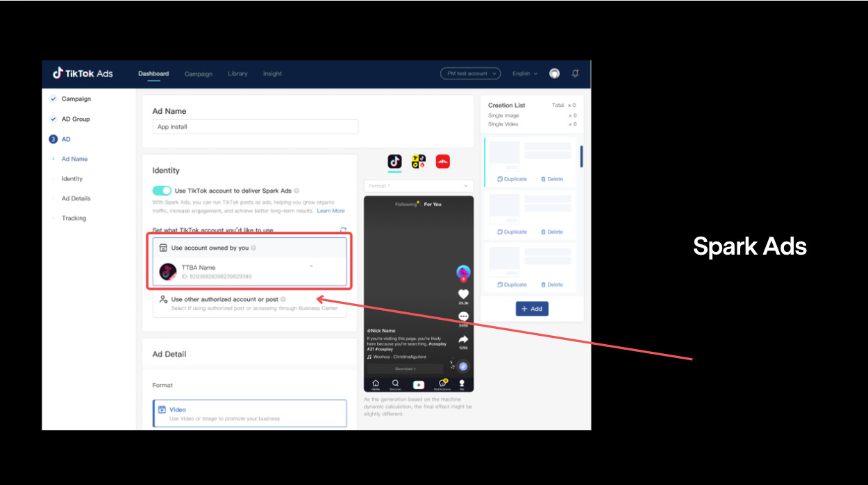Click the Ad Name input field
The image size is (868, 485).
click(x=256, y=127)
